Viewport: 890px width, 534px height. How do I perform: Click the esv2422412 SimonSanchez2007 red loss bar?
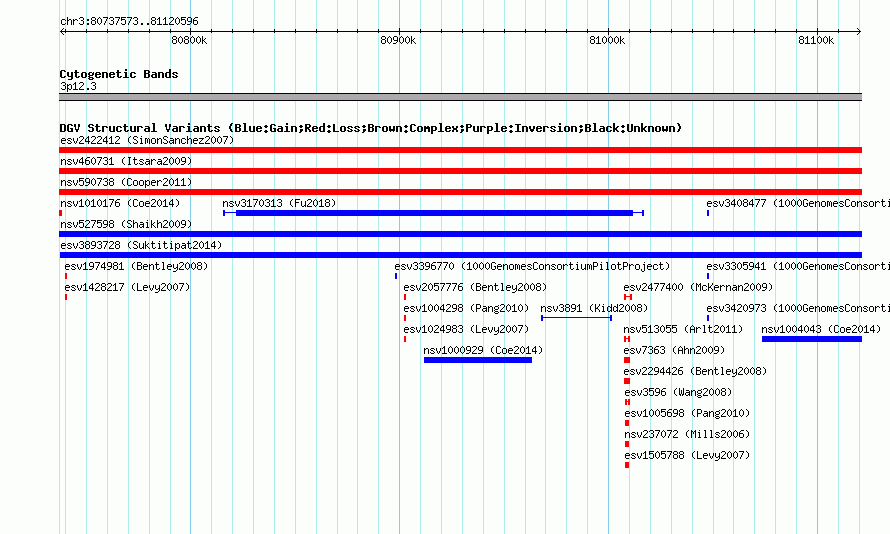click(460, 150)
